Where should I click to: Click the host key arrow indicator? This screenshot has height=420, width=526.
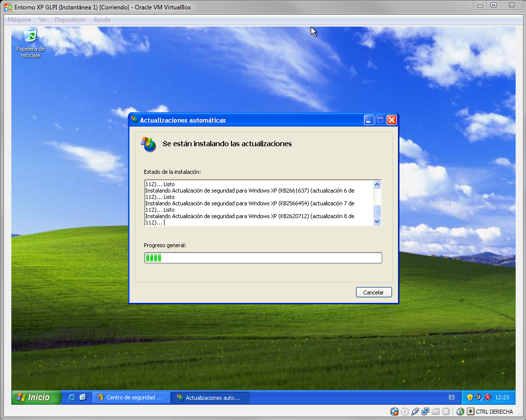pyautogui.click(x=471, y=412)
